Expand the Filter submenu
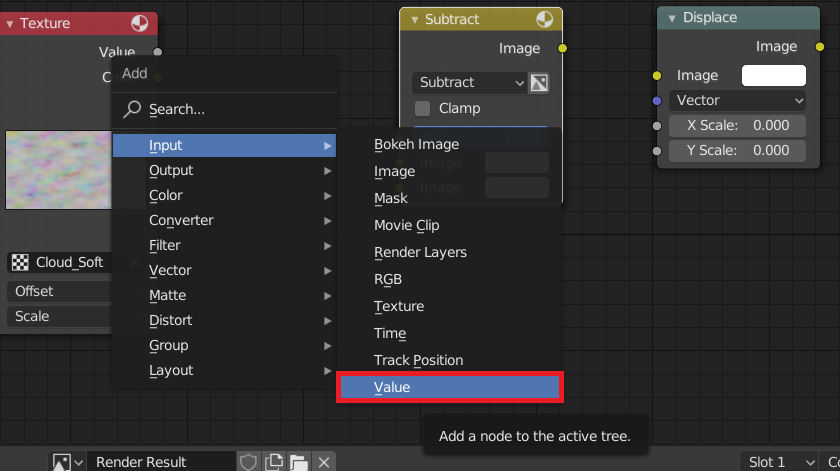The height and width of the screenshot is (471, 840). pyautogui.click(x=224, y=245)
